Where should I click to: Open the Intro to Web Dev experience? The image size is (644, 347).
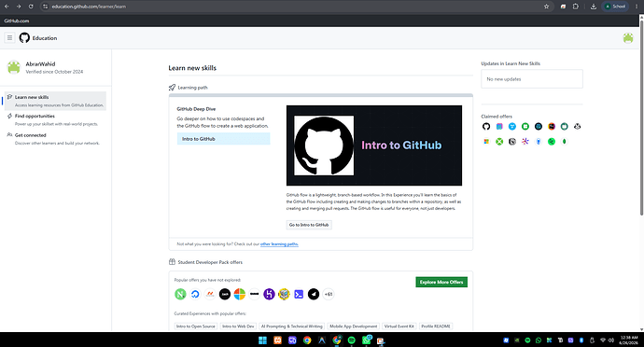(238, 326)
